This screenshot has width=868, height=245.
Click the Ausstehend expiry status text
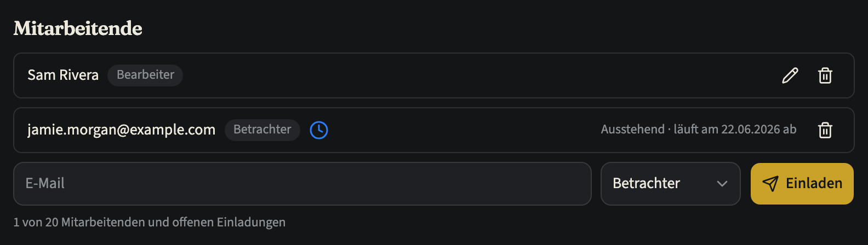[x=699, y=130]
